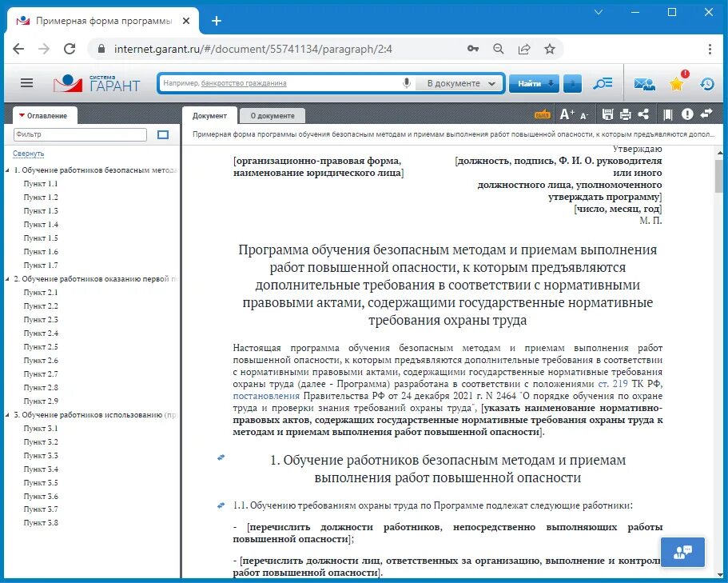
Task: Select 'Пункт 2.1' in contents
Action: point(41,293)
